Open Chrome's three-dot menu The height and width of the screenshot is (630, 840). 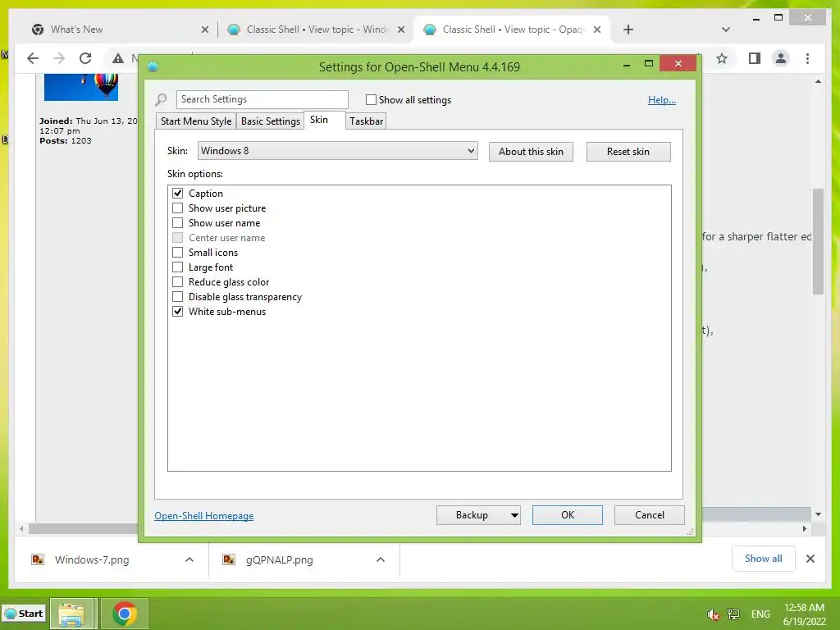[807, 58]
